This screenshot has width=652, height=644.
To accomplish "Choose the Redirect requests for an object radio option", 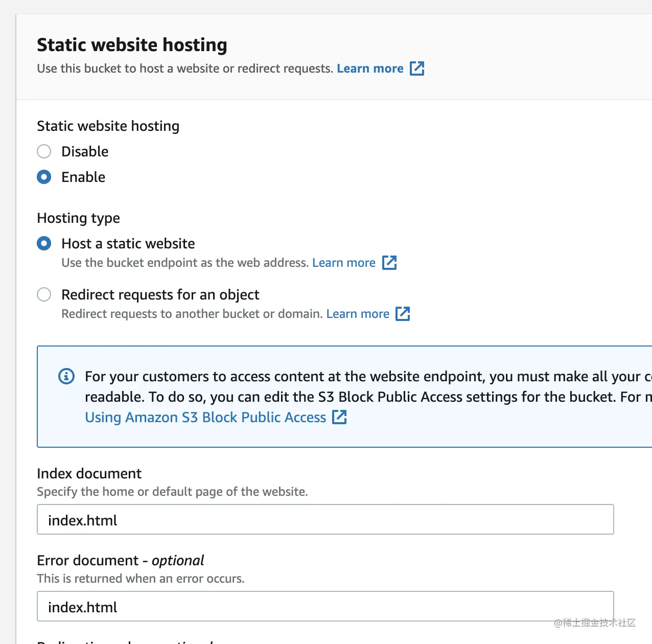I will coord(44,294).
